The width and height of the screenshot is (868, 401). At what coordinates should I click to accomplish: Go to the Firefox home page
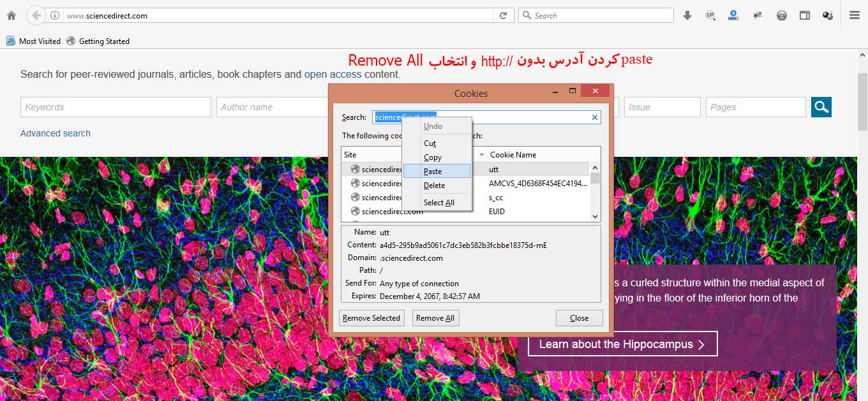tap(11, 15)
